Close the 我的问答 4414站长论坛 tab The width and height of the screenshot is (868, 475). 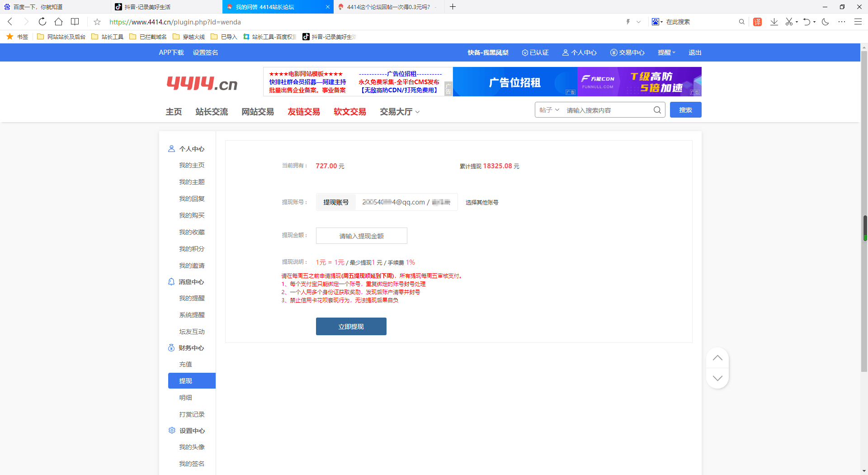coord(328,7)
